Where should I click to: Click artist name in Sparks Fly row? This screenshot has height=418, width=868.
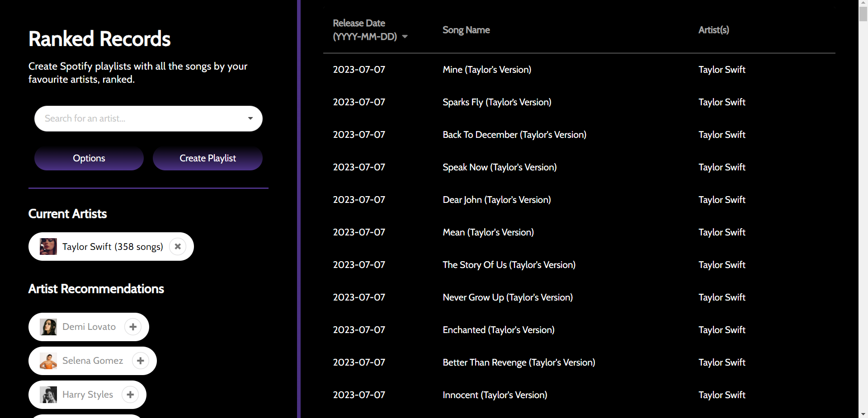pyautogui.click(x=722, y=102)
